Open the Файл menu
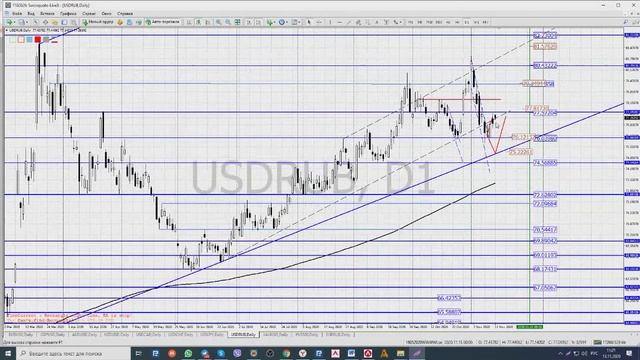This screenshot has height=360, width=640. click(x=17, y=13)
